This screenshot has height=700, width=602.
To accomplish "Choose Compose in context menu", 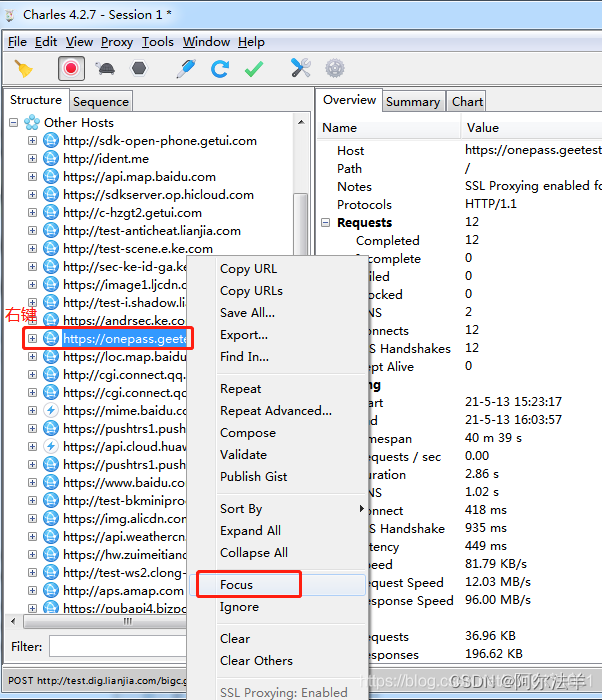I will (248, 433).
